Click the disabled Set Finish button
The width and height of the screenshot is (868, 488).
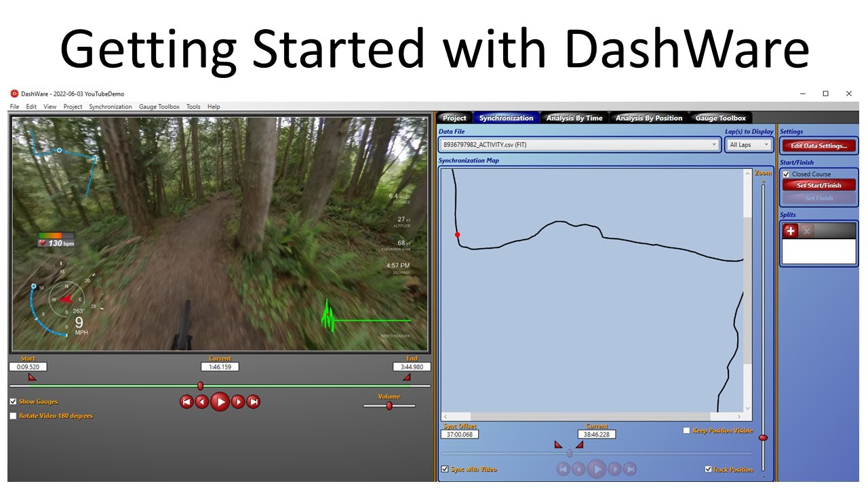click(818, 198)
